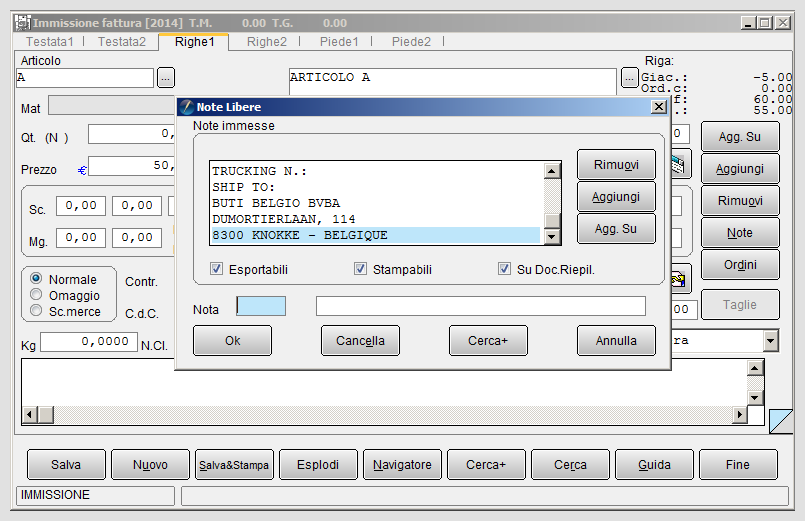Viewport: 805px width, 521px height.
Task: Click bottom grid vertical scroll down arrow
Action: [755, 397]
